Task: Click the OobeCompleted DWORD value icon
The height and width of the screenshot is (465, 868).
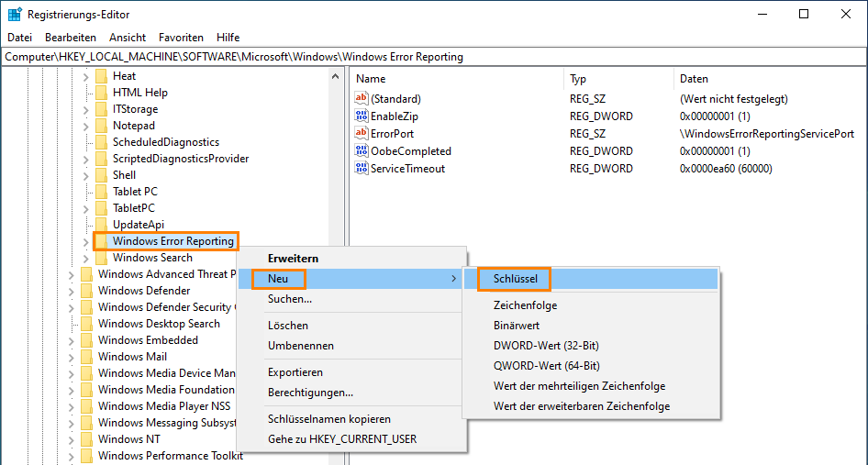Action: tap(362, 151)
